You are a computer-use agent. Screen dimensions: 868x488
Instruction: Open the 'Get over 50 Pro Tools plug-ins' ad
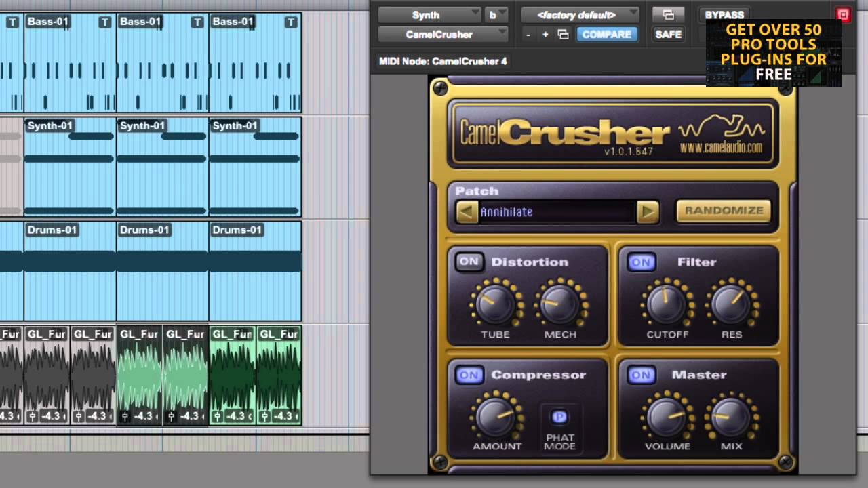[773, 52]
